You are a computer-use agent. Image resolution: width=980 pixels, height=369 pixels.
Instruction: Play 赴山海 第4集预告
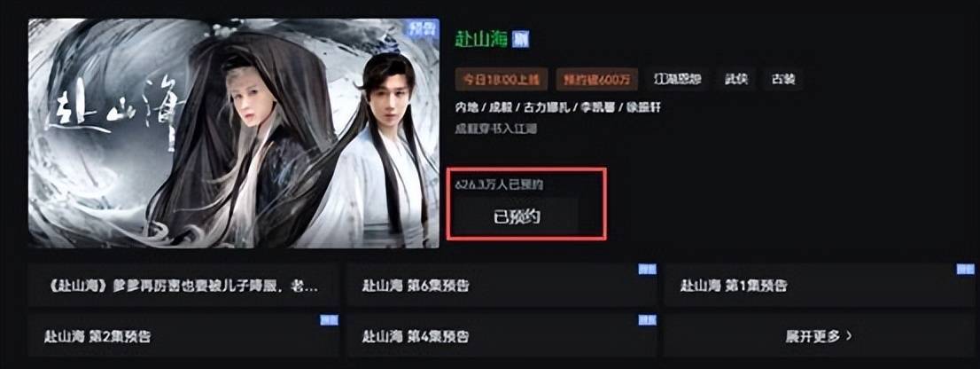click(502, 335)
